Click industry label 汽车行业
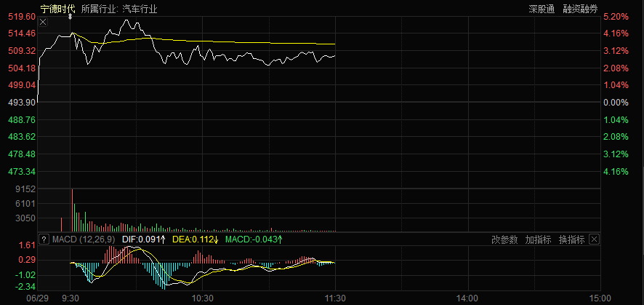The image size is (644, 305). (x=140, y=9)
